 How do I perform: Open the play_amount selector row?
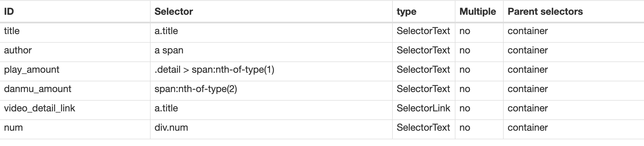coord(32,70)
